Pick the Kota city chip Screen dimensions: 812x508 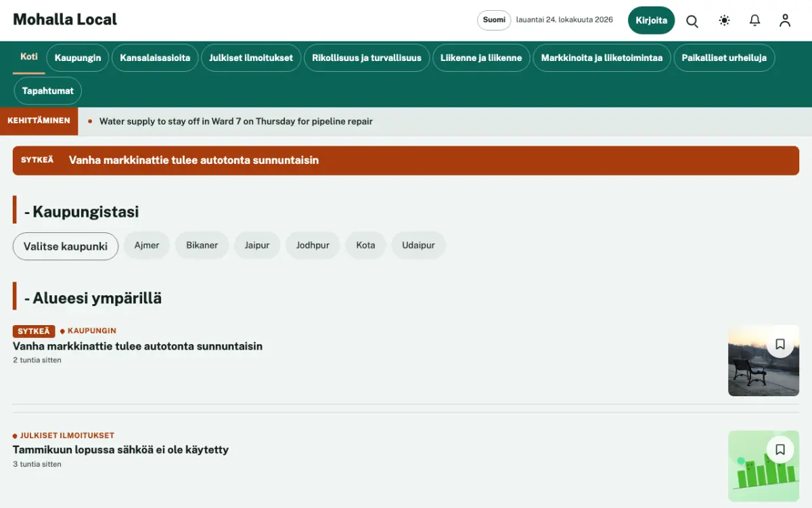pyautogui.click(x=365, y=245)
